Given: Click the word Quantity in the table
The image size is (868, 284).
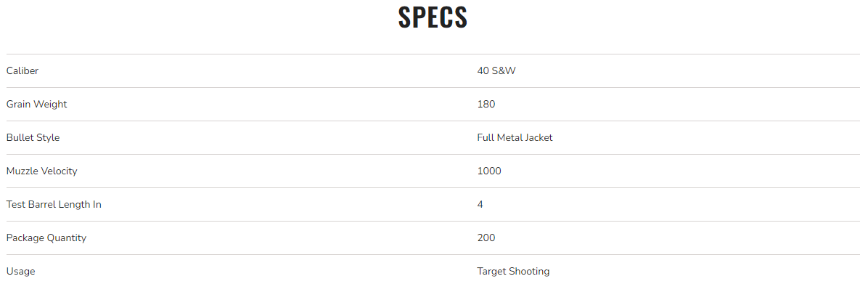Looking at the screenshot, I should click(66, 238).
